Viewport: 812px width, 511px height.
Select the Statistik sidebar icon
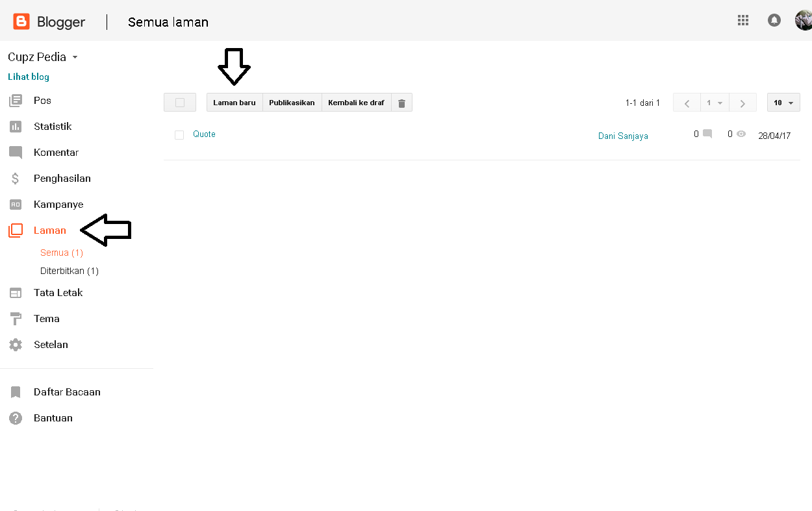tap(15, 126)
